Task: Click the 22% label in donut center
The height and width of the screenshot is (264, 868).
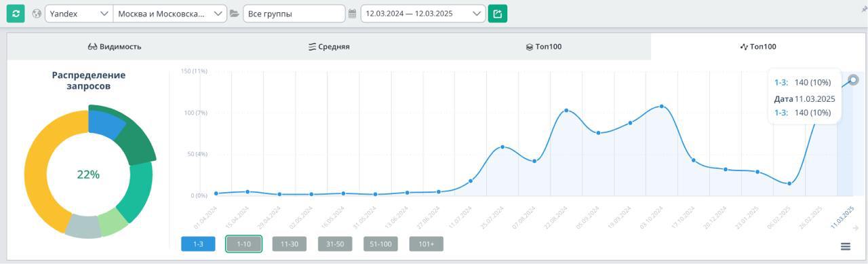Action: 88,174
